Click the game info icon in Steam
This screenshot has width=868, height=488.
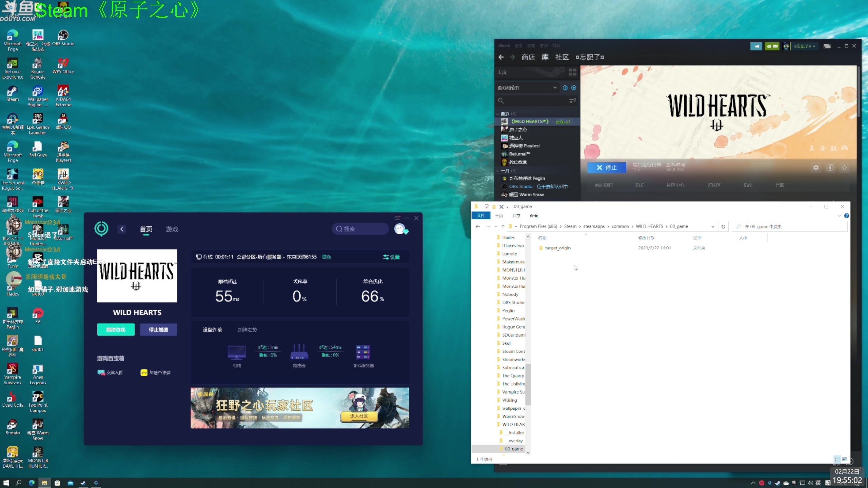click(x=830, y=168)
